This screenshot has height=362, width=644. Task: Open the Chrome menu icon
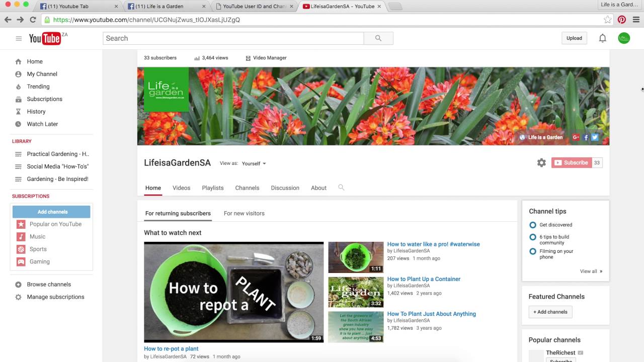636,20
